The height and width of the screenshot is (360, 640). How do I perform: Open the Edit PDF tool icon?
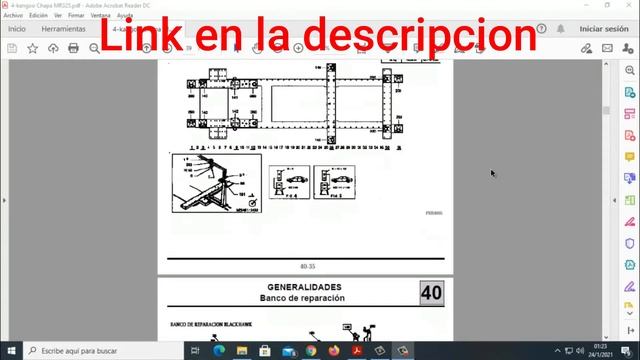click(x=630, y=114)
